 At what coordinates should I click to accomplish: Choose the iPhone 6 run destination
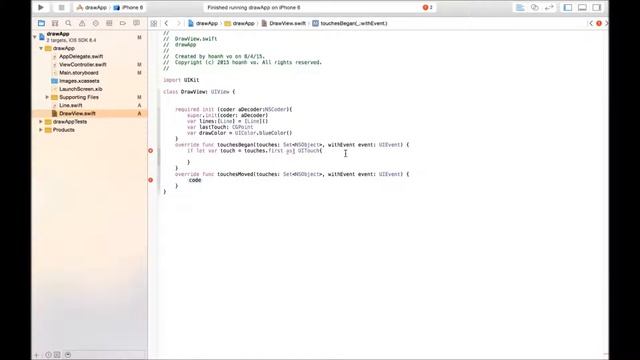(x=128, y=7)
